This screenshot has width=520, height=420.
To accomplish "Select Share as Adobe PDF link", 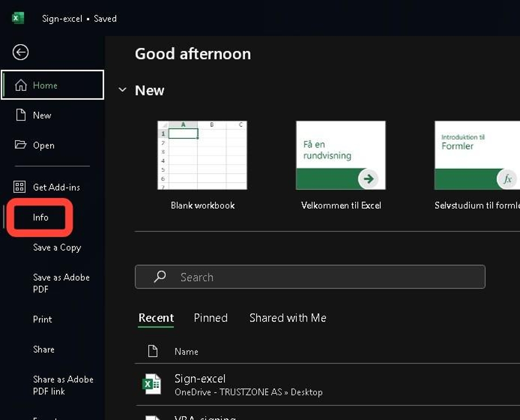I will [63, 385].
